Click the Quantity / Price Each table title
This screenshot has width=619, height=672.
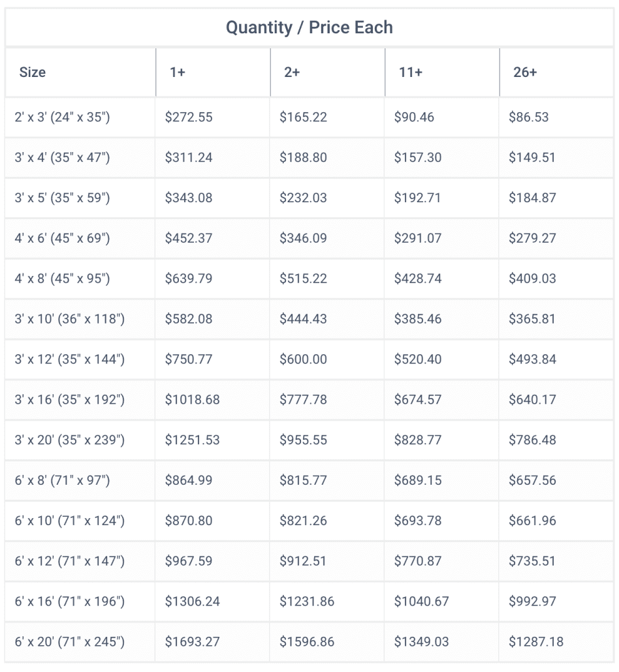tap(309, 27)
